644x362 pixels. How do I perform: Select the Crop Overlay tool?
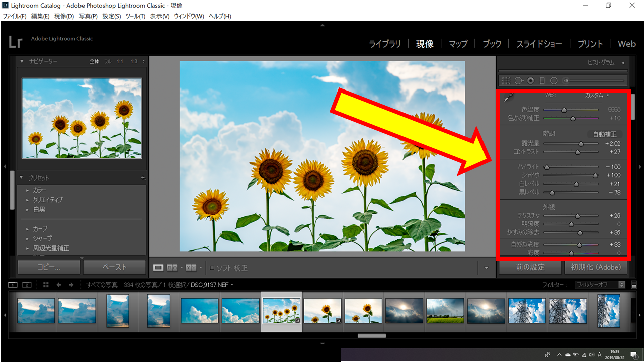point(506,80)
